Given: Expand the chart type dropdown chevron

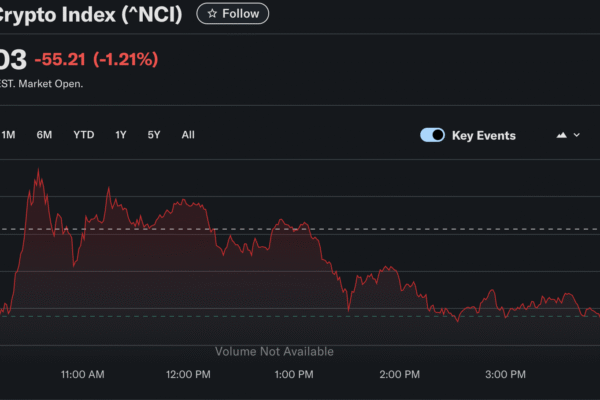Looking at the screenshot, I should point(577,135).
